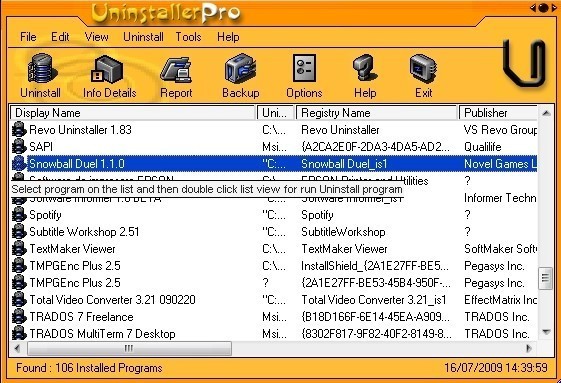Click the registry name SubtitleWorkshop
This screenshot has height=383, width=561.
click(343, 232)
